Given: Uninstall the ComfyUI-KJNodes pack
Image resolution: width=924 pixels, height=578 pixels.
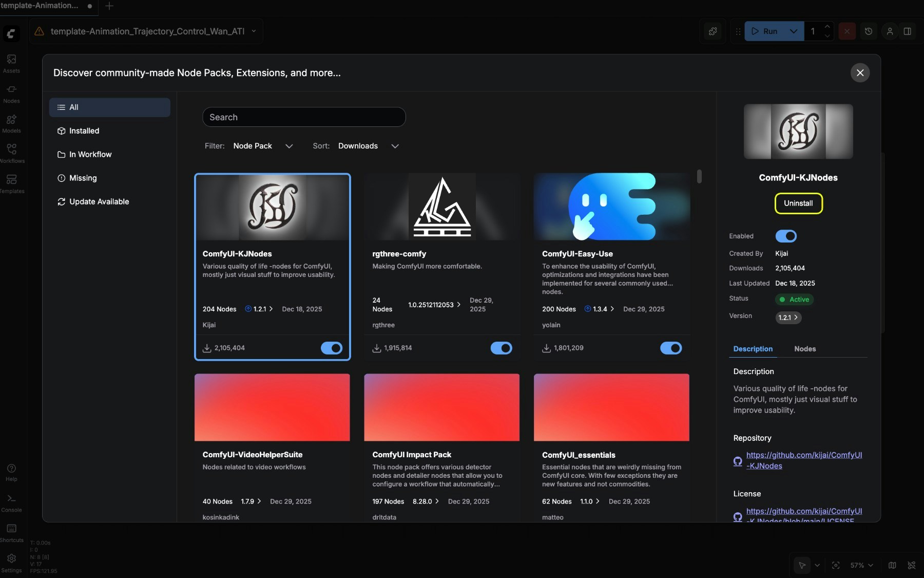Looking at the screenshot, I should pyautogui.click(x=798, y=203).
